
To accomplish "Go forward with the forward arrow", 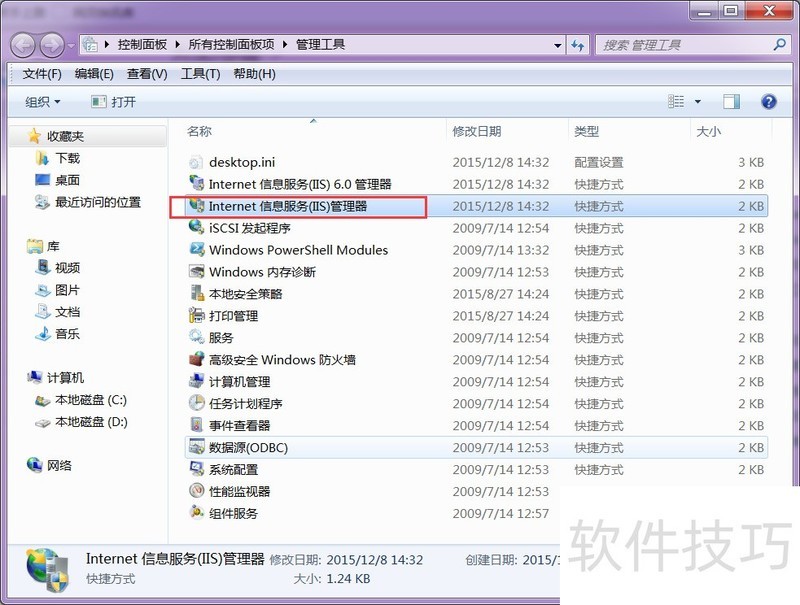I will [x=52, y=45].
